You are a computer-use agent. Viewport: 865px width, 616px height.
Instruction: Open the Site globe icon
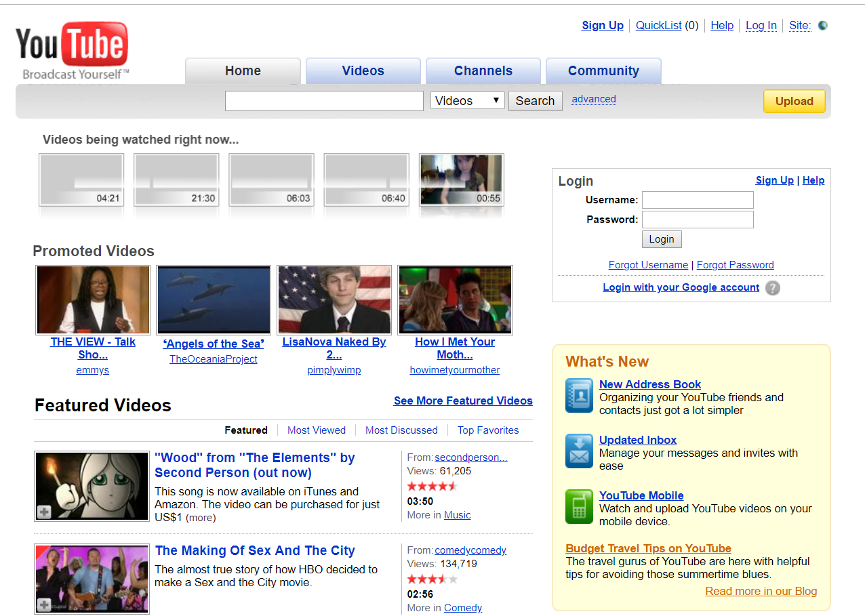(x=823, y=26)
